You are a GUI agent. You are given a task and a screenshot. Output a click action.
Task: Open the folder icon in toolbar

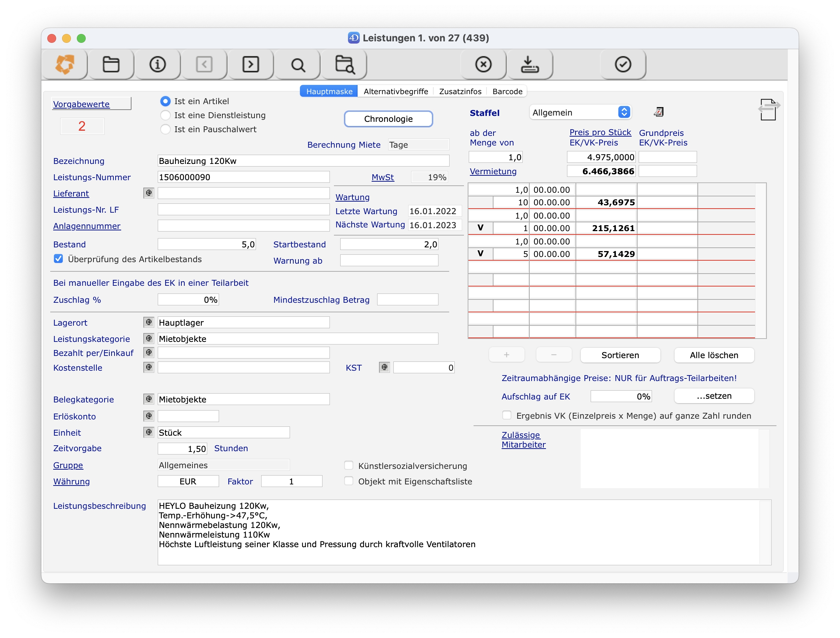click(111, 64)
